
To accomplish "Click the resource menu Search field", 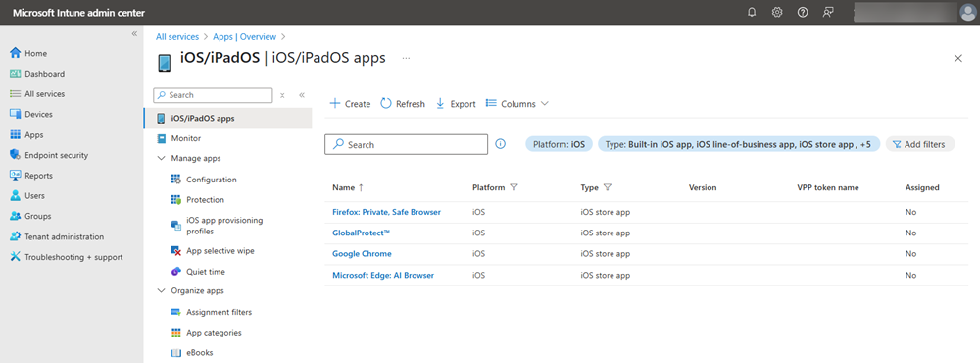I will [213, 95].
